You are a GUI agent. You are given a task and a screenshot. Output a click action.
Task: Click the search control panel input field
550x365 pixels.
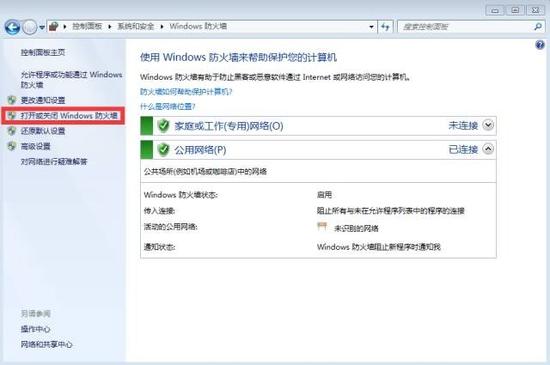click(467, 27)
